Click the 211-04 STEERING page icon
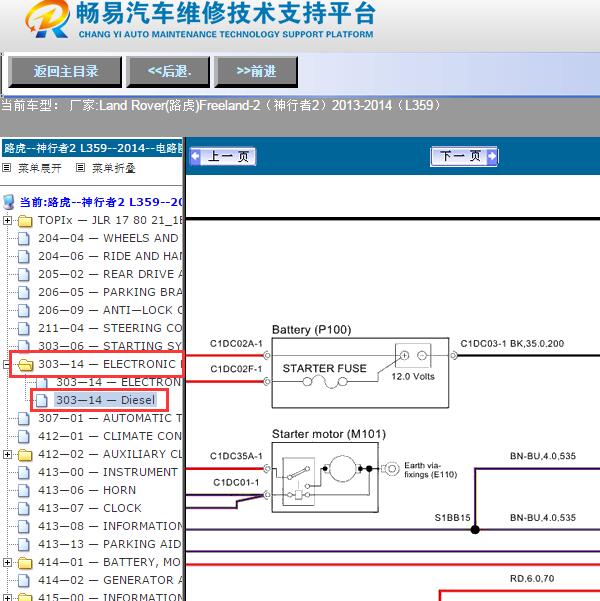Image resolution: width=600 pixels, height=601 pixels. click(24, 329)
